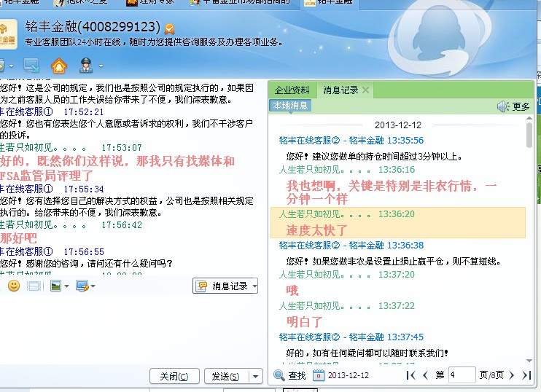Screen dimensions: 541x392
Task: Click the 关闭(C) button
Action: pos(174,376)
